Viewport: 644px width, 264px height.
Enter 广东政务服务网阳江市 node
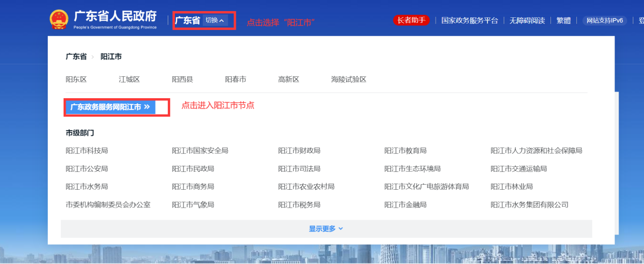(x=110, y=107)
